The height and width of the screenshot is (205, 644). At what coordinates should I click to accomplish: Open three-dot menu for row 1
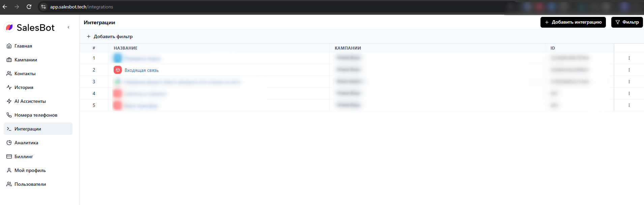[x=629, y=58]
